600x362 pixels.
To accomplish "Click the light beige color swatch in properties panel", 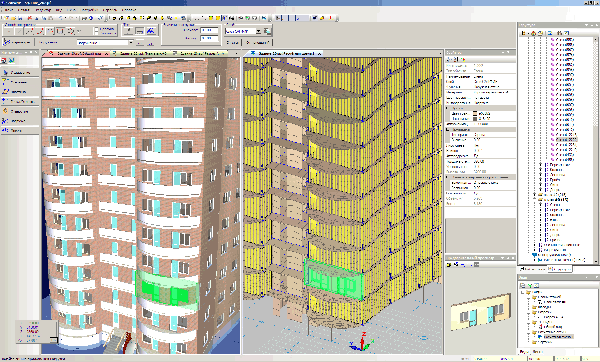I will (475, 114).
